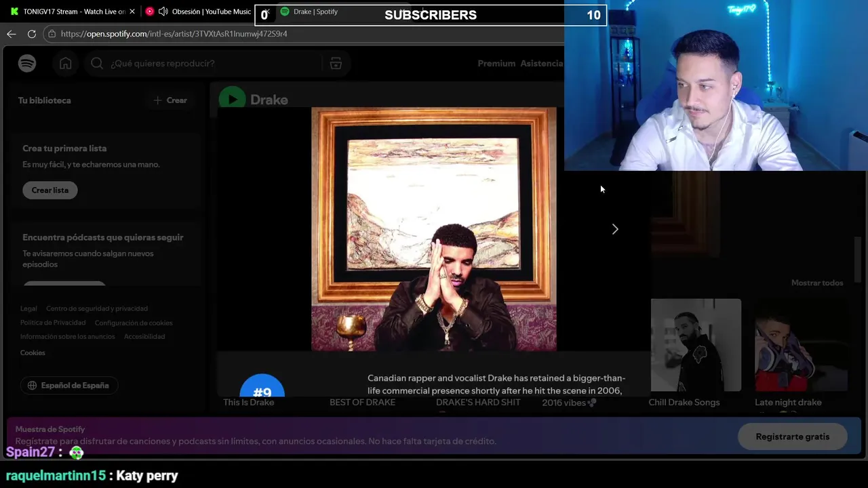The image size is (868, 488).
Task: Click 'Crea tu primera lista' heading
Action: pos(64,148)
